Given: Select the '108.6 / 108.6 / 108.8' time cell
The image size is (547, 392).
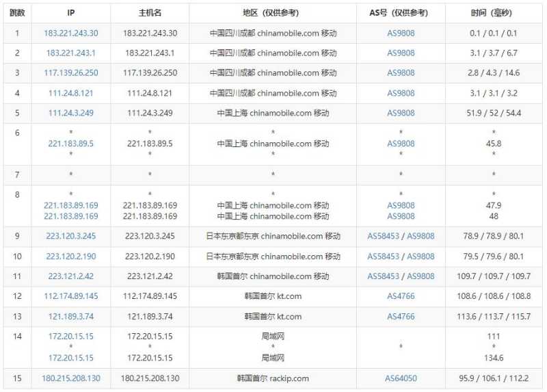Looking at the screenshot, I should 494,296.
